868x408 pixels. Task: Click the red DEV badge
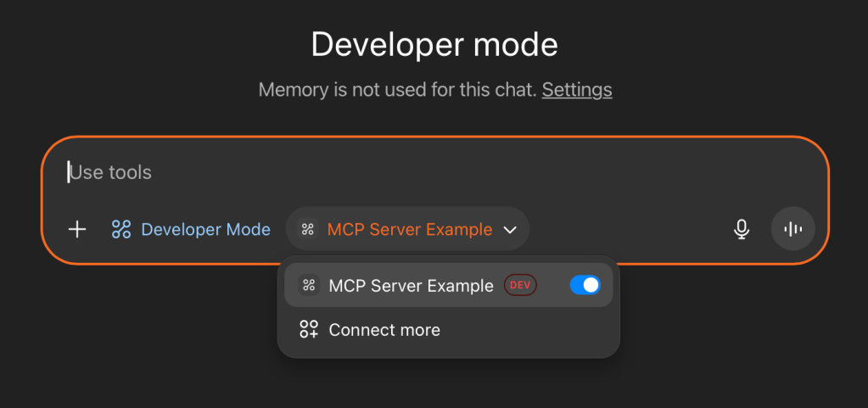point(520,286)
